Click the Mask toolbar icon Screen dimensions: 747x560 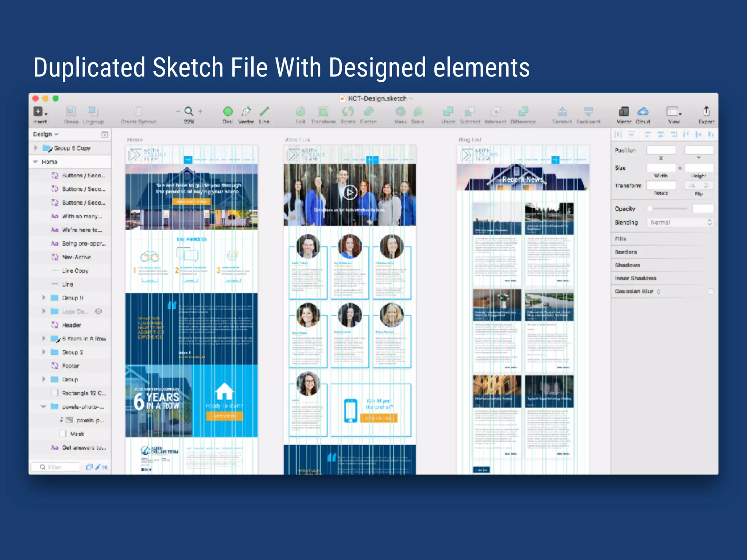tap(400, 111)
